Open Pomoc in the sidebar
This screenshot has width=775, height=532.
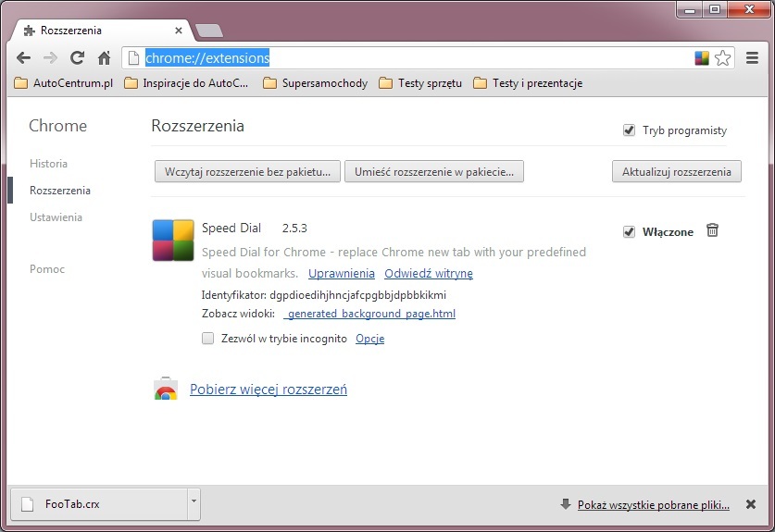point(47,269)
